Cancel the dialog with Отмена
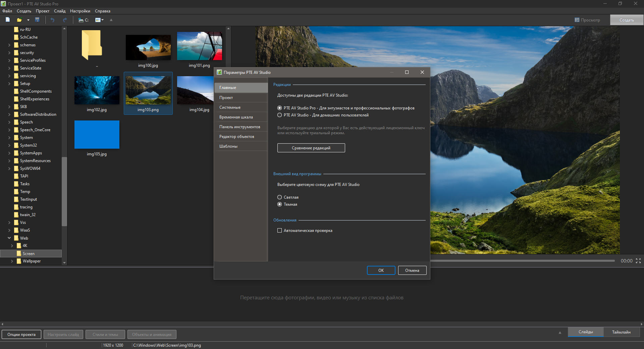The width and height of the screenshot is (644, 349). (412, 270)
